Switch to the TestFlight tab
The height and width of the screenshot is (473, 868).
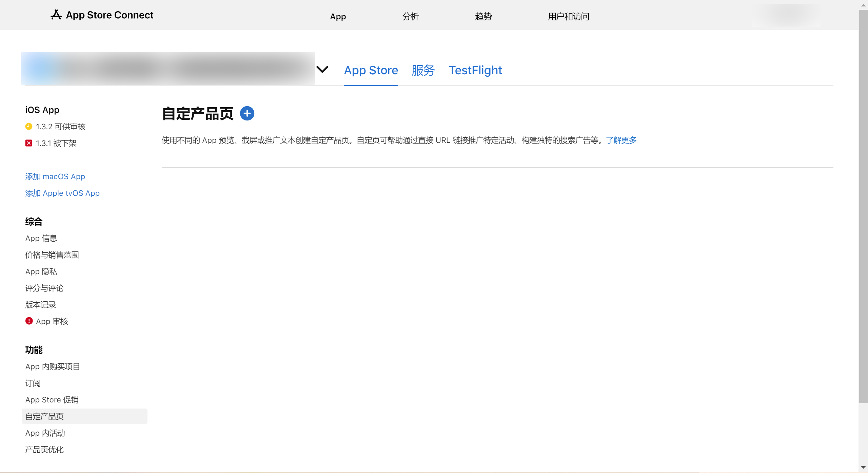pyautogui.click(x=475, y=71)
